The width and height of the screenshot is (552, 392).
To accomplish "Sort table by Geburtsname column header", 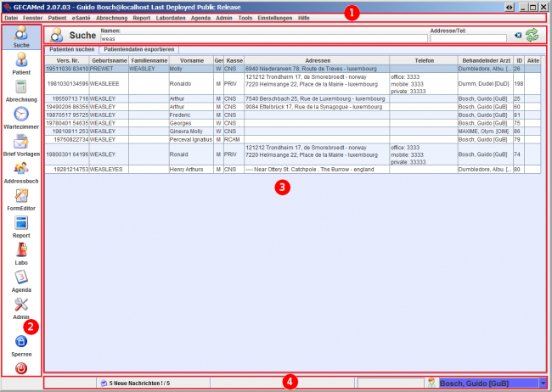I will coord(109,61).
